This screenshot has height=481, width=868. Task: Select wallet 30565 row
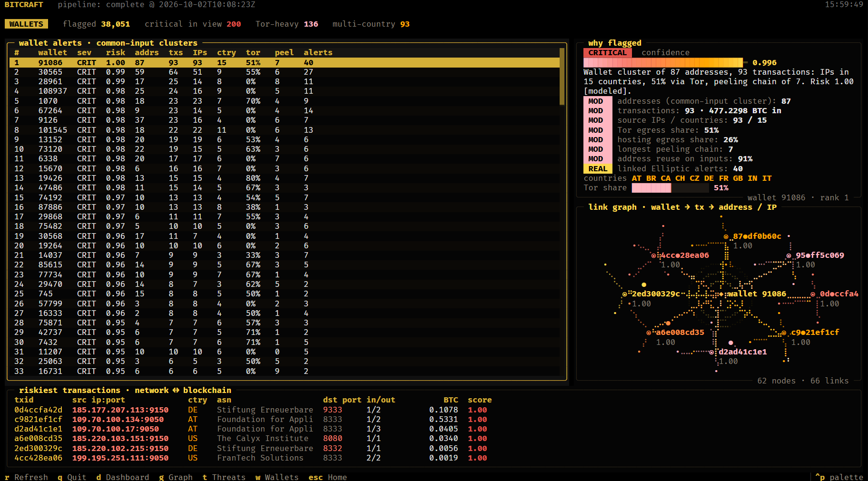(285, 72)
